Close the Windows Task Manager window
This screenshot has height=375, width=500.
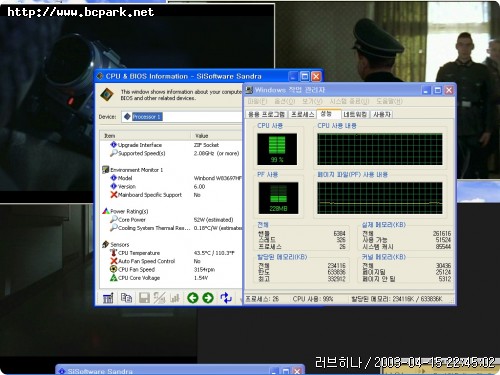coord(449,90)
